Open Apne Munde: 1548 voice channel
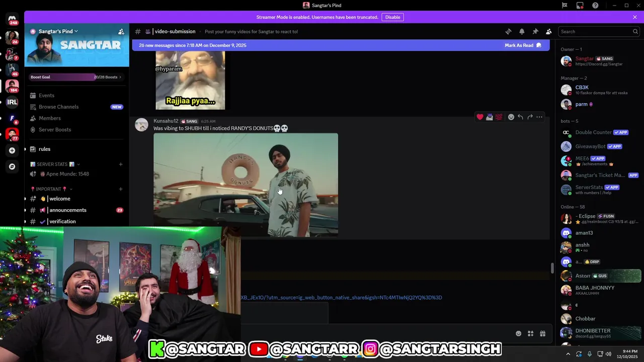Image resolution: width=644 pixels, height=362 pixels. tap(76, 174)
